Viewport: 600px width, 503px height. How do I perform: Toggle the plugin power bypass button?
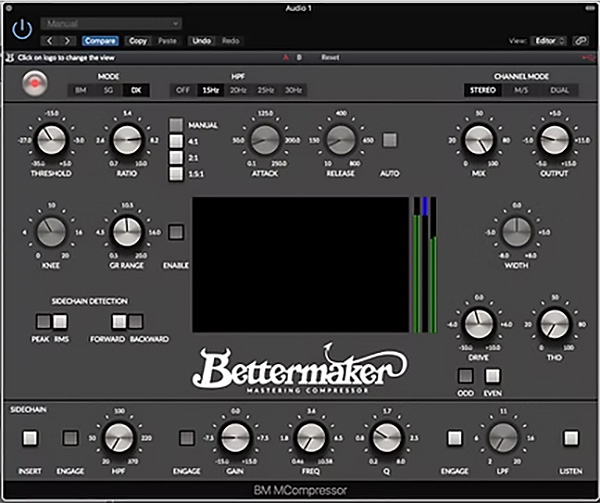point(22,29)
